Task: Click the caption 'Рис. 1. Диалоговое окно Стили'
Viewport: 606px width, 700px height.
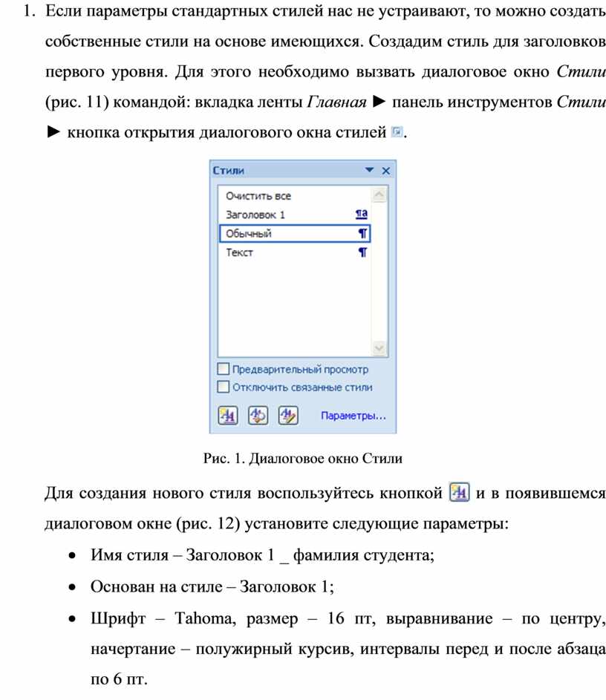Action: [303, 459]
